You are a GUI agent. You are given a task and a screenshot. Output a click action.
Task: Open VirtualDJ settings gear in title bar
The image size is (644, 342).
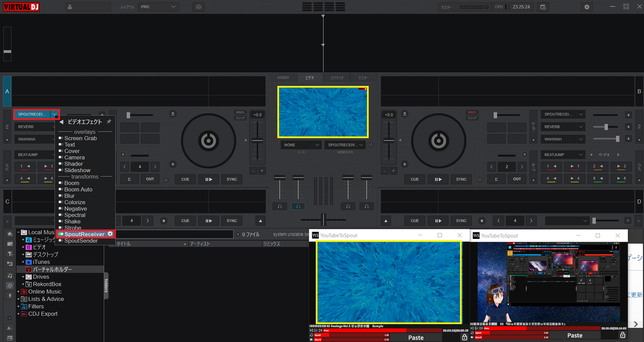pyautogui.click(x=587, y=7)
